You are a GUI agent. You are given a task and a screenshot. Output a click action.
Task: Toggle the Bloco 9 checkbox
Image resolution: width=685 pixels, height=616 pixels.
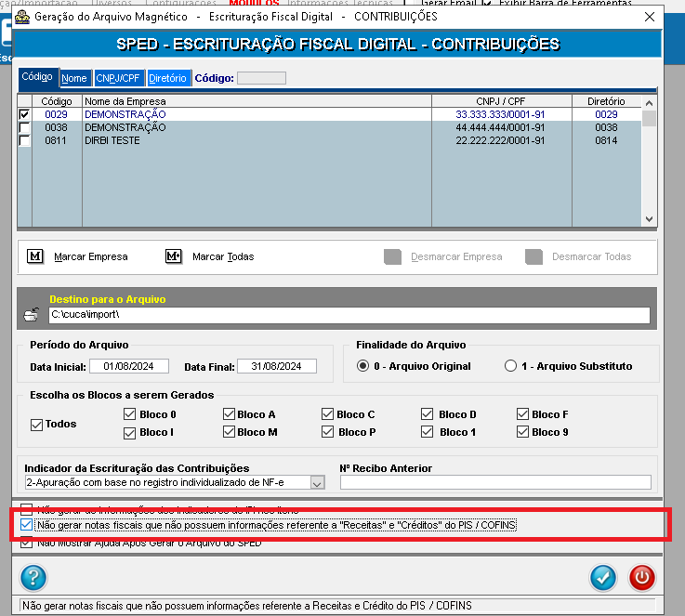(x=523, y=432)
